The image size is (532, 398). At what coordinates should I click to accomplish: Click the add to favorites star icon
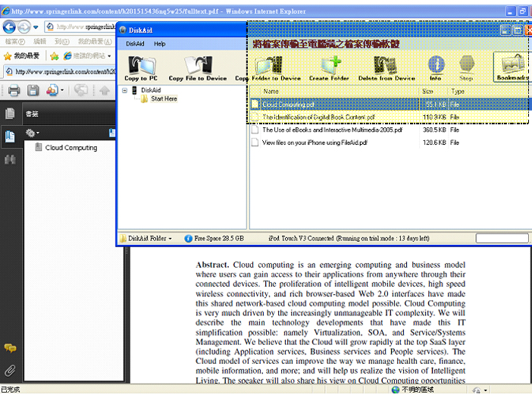(x=54, y=56)
